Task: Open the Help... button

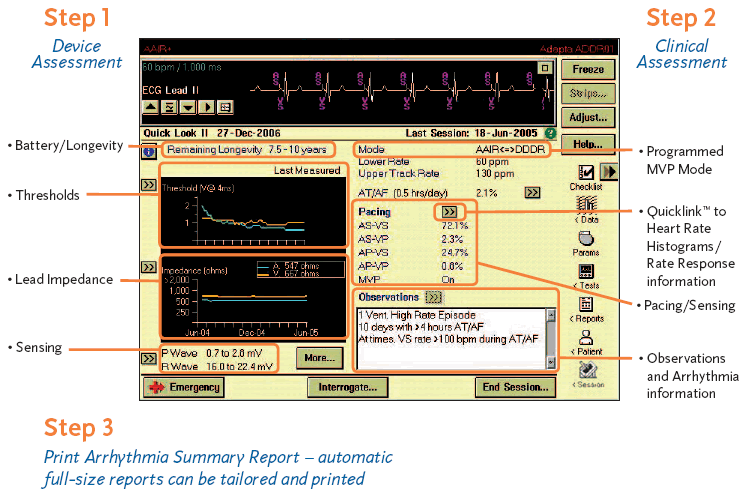Action: 588,143
